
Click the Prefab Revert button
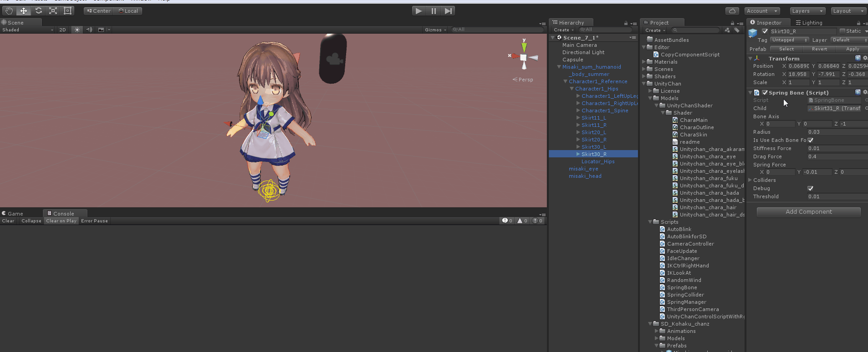click(x=819, y=49)
